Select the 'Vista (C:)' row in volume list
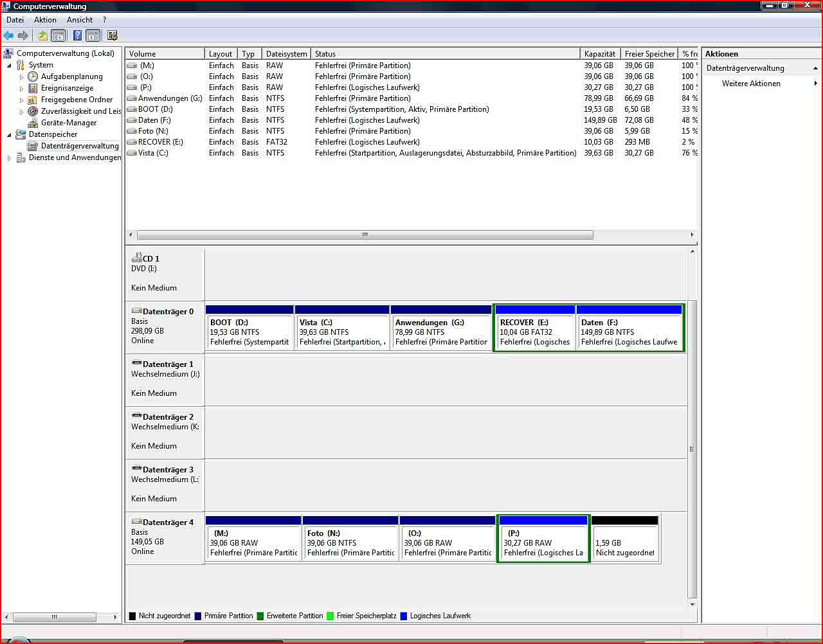The height and width of the screenshot is (644, 823). click(x=411, y=153)
